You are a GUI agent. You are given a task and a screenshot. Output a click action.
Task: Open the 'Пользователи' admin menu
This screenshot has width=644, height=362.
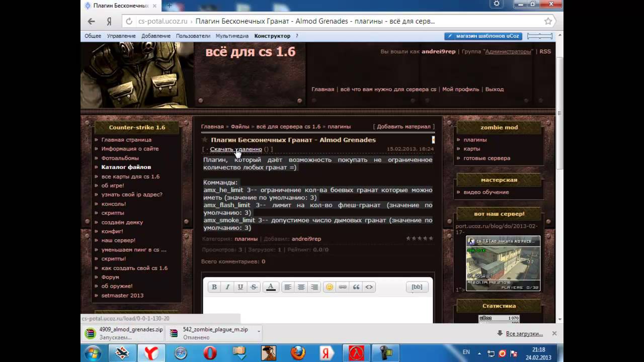pyautogui.click(x=193, y=36)
